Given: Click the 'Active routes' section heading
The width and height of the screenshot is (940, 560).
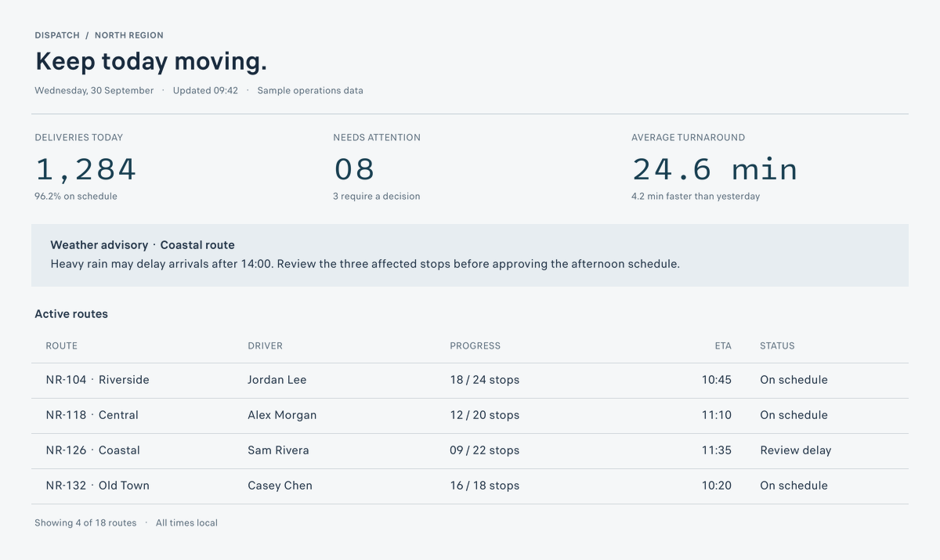Looking at the screenshot, I should coord(71,314).
